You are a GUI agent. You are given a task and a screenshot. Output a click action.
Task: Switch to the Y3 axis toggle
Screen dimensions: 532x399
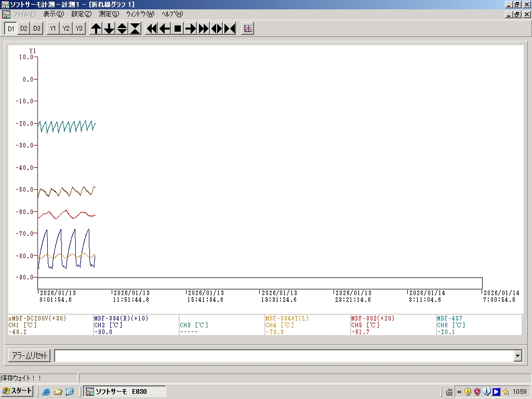tap(78, 29)
